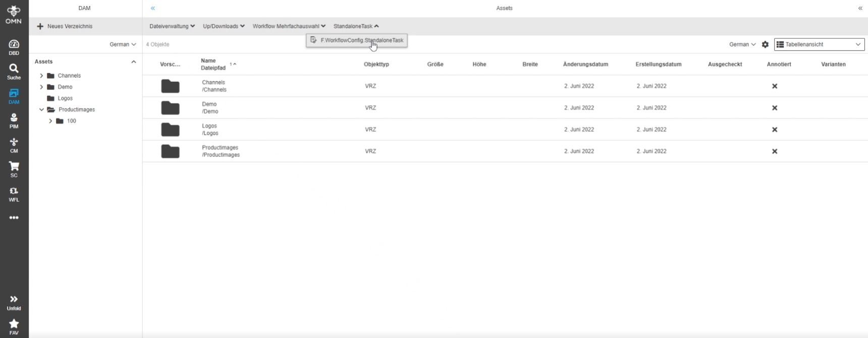Click Neues Verzeichnis button
The width and height of the screenshot is (868, 338).
(x=65, y=26)
